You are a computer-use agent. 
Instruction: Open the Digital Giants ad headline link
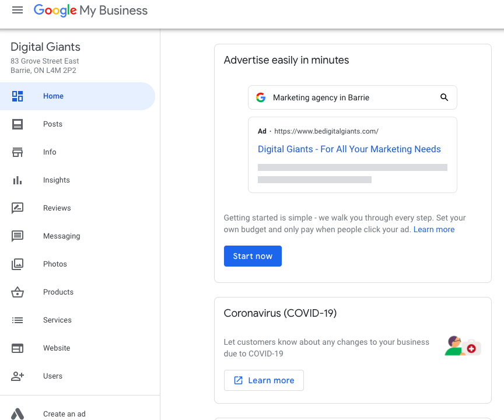(x=349, y=149)
